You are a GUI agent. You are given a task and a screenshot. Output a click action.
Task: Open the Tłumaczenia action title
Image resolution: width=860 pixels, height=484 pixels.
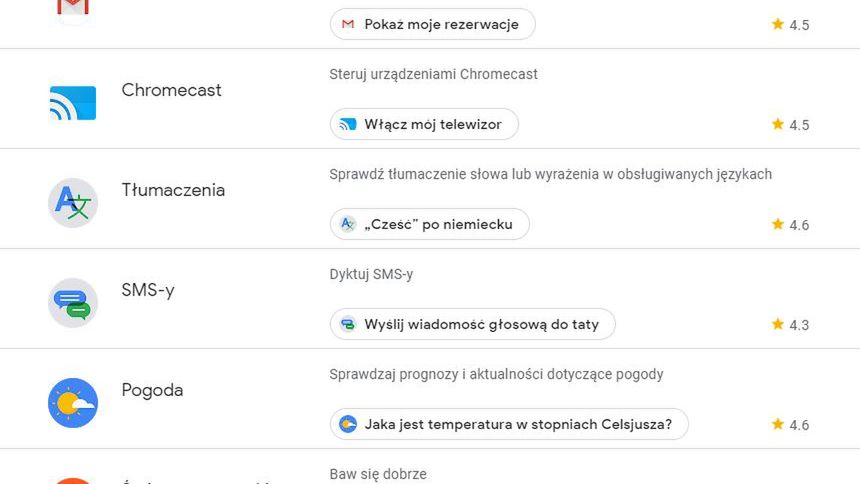pos(173,190)
